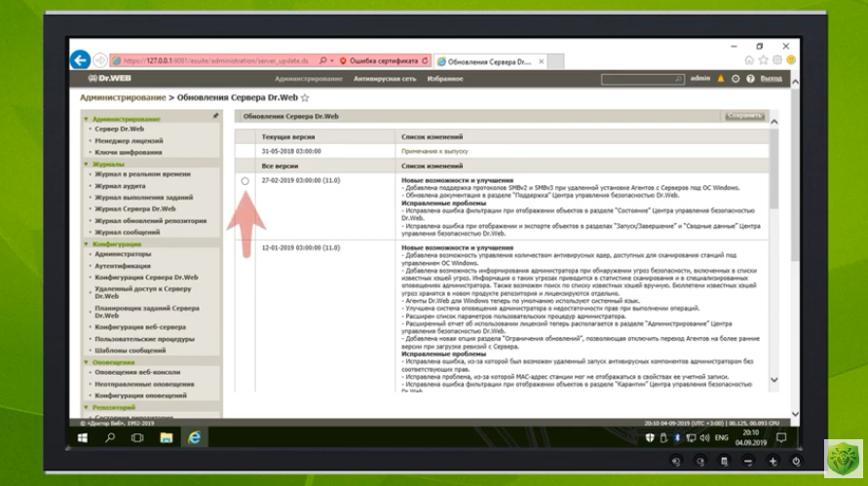Open Администраторы in the sidebar
The width and height of the screenshot is (868, 486).
pos(123,254)
